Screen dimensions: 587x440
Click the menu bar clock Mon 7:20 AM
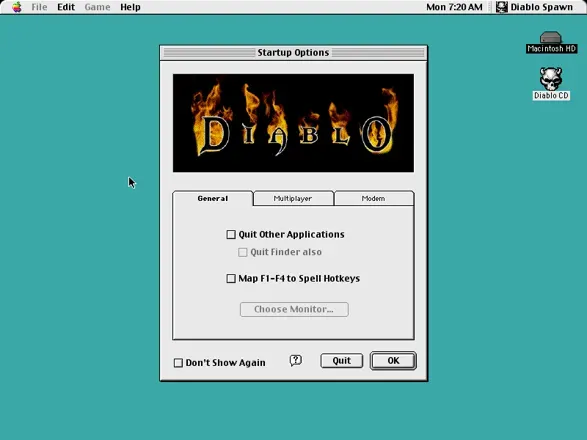pos(454,7)
